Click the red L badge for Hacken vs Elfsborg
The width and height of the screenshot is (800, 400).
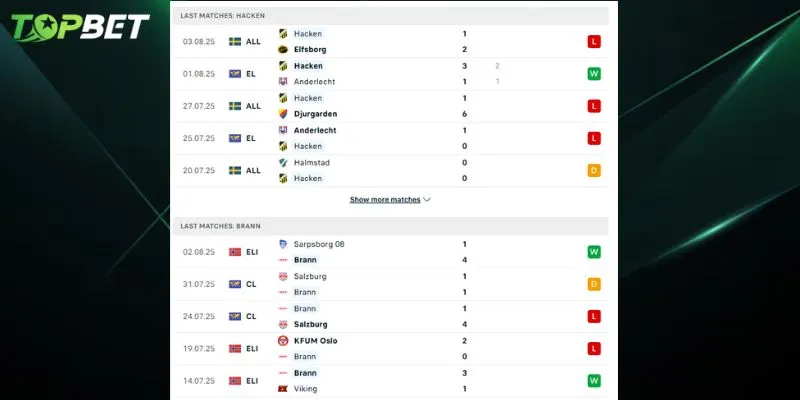594,41
